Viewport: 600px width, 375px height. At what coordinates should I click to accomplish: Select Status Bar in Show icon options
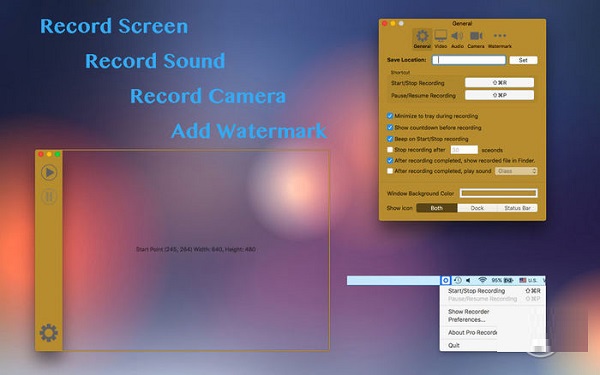tap(517, 208)
